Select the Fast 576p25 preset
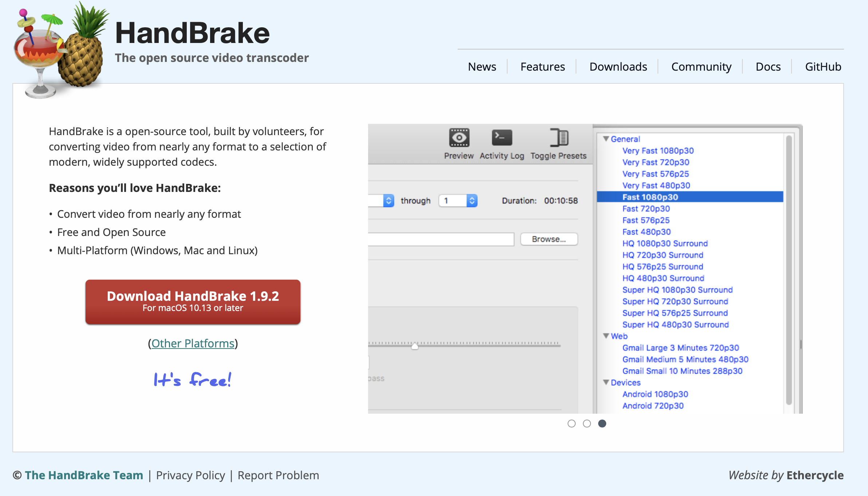 pos(646,220)
